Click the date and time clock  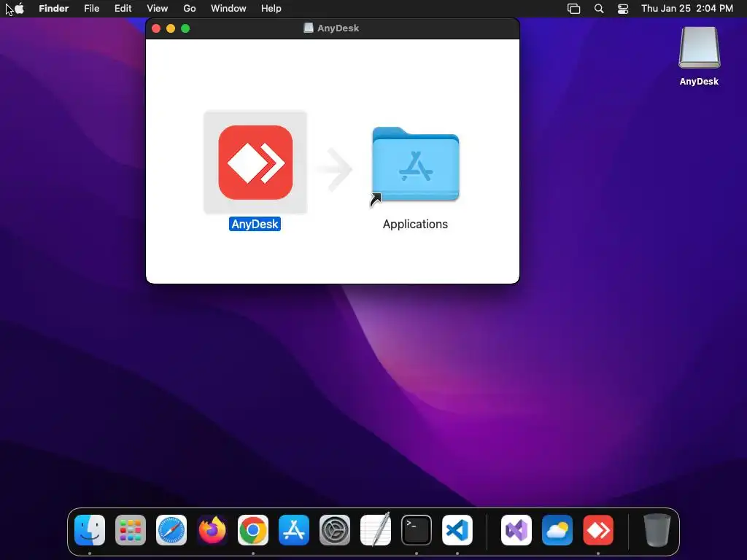click(x=687, y=9)
